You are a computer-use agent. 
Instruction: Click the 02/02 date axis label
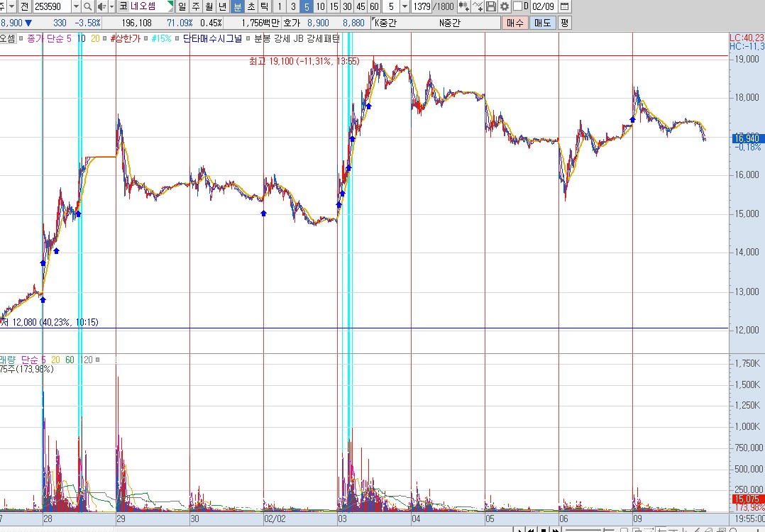coord(274,519)
